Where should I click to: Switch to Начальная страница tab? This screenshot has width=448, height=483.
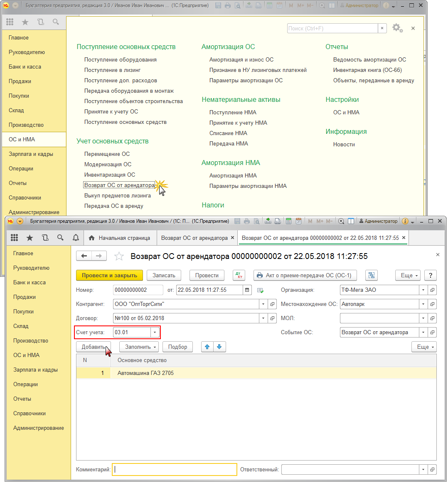[119, 238]
